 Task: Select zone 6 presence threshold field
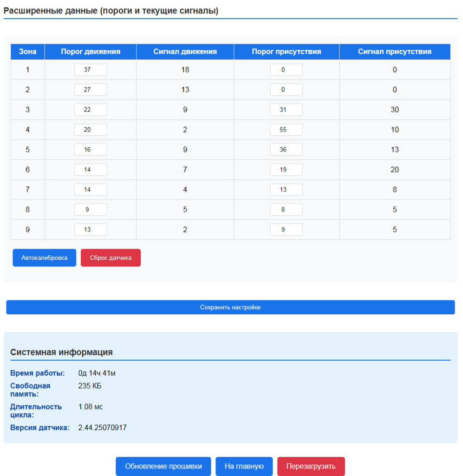tap(286, 170)
